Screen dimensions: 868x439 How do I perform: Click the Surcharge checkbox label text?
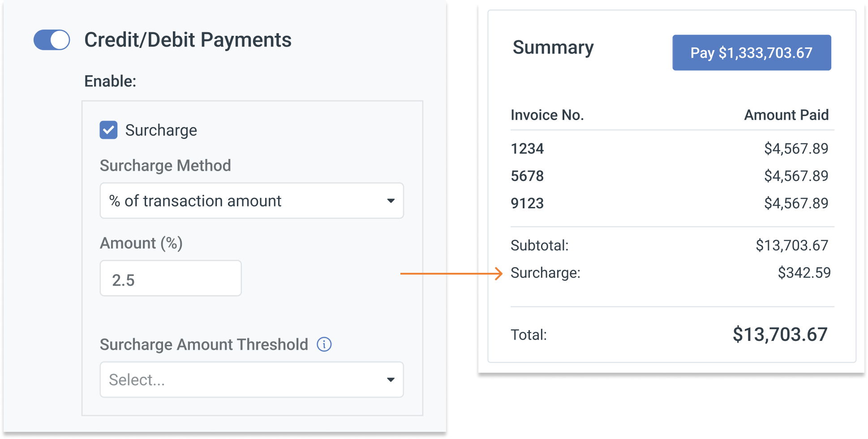pyautogui.click(x=161, y=130)
